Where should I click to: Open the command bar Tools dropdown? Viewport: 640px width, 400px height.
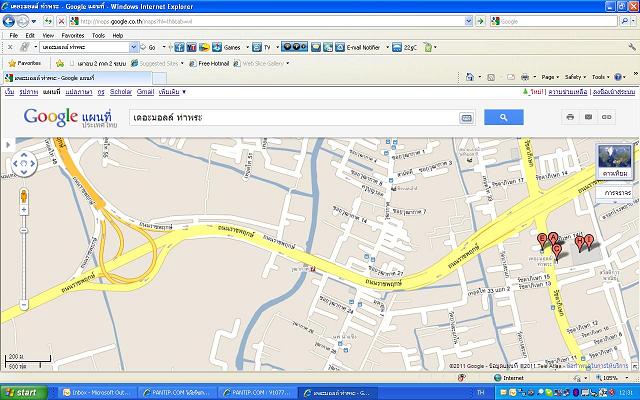600,77
